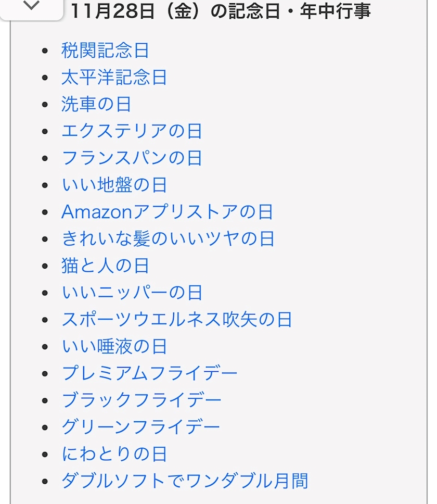The image size is (437, 504).
Task: Collapse section with the chevron button
Action: (31, 7)
